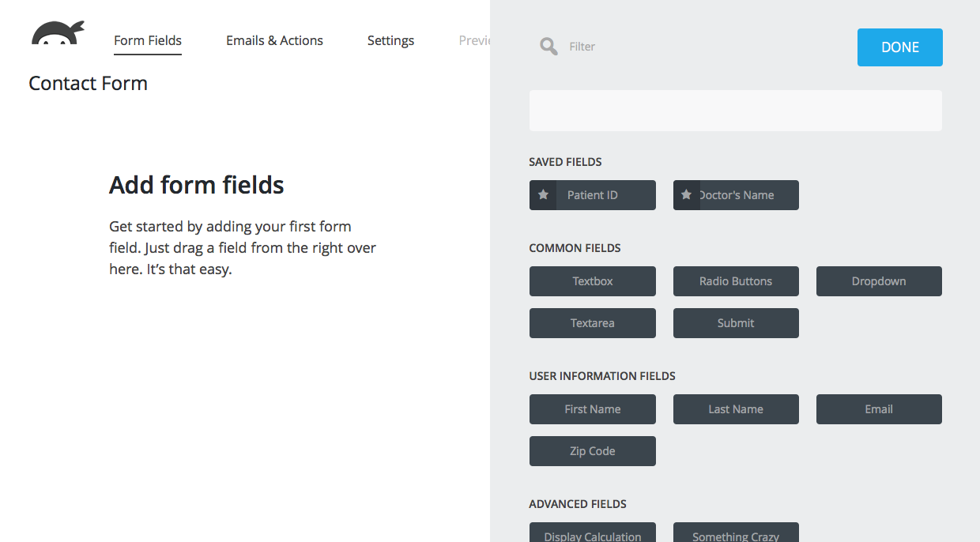This screenshot has height=542, width=980.
Task: Insert the Submit button field
Action: (735, 323)
